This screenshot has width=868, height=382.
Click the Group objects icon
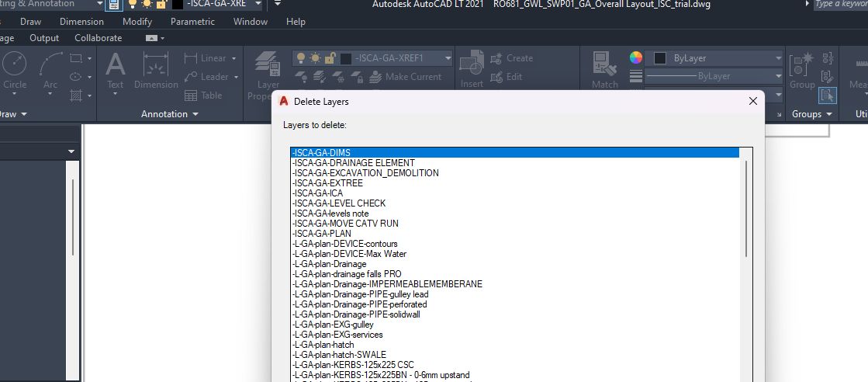click(801, 68)
